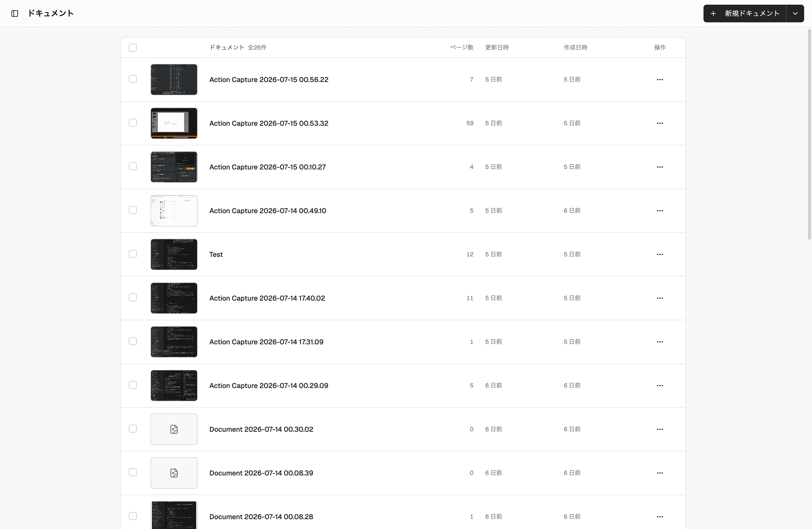The image size is (812, 529).
Task: Open document title Document 2026-07-14 00.30.02
Action: pyautogui.click(x=261, y=429)
